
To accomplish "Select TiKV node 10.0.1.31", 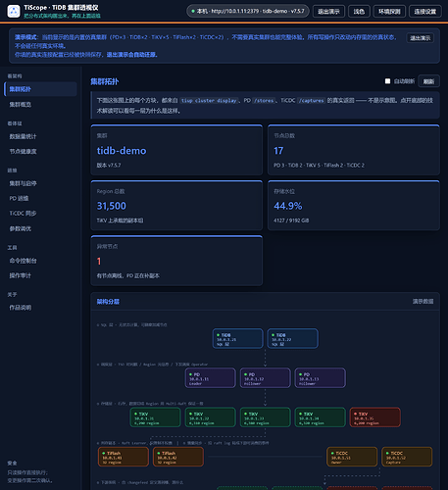I will pyautogui.click(x=156, y=417).
